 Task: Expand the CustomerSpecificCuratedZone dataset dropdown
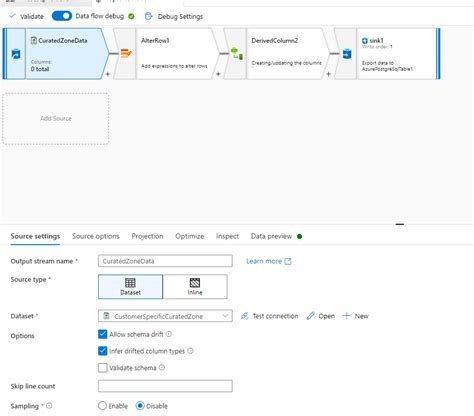(225, 316)
